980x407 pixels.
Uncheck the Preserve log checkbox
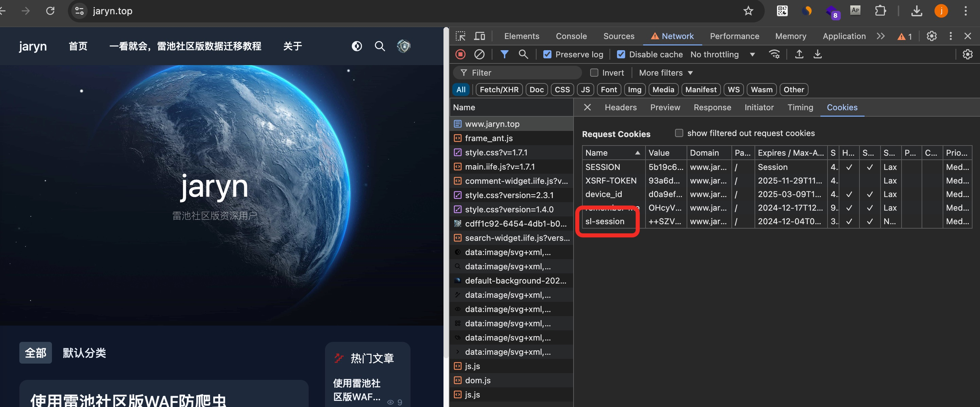(547, 54)
